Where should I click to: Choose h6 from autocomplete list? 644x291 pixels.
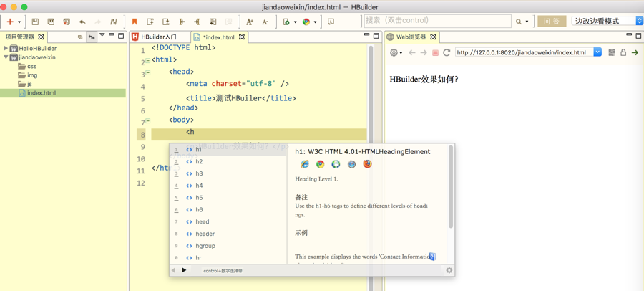[228, 209]
